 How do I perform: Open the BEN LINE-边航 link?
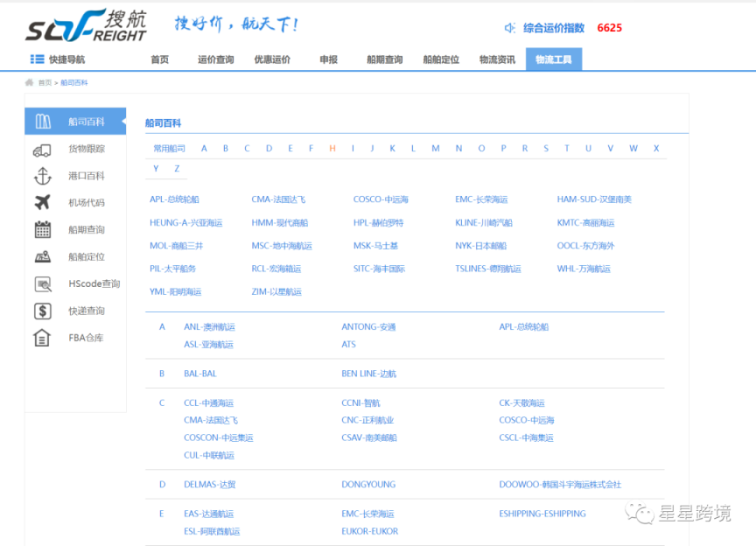coord(369,374)
